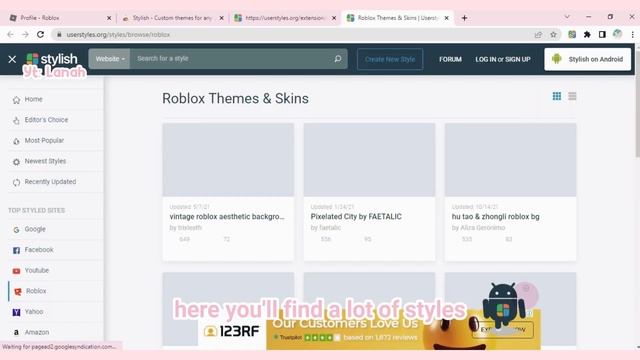The width and height of the screenshot is (640, 360).
Task: Click vintage roblox aesthetic backgro... title
Action: tap(227, 217)
